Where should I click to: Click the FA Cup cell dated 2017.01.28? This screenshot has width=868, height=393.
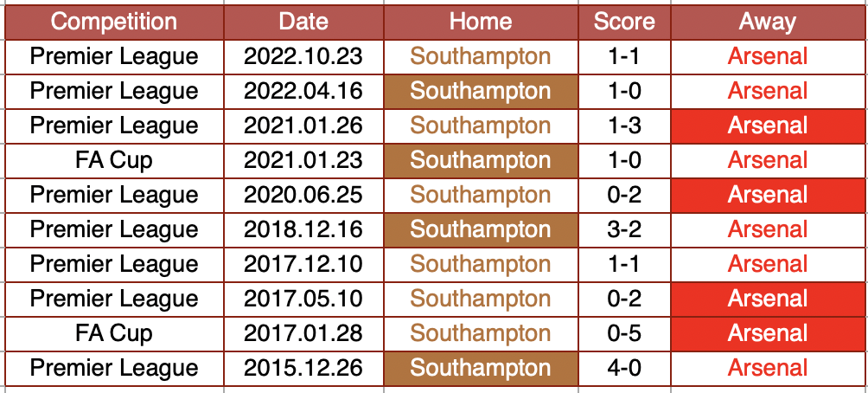[x=114, y=333]
